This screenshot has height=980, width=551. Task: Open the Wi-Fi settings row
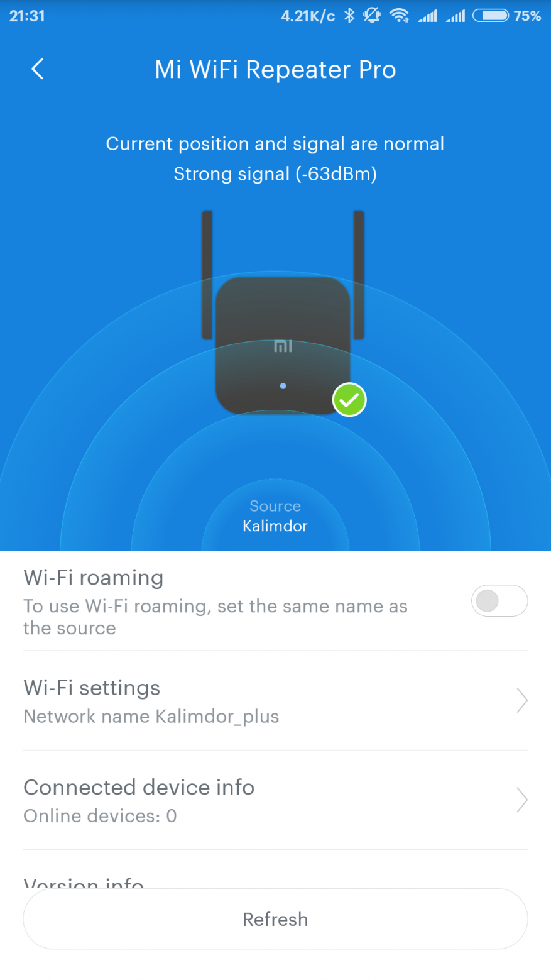coord(275,701)
